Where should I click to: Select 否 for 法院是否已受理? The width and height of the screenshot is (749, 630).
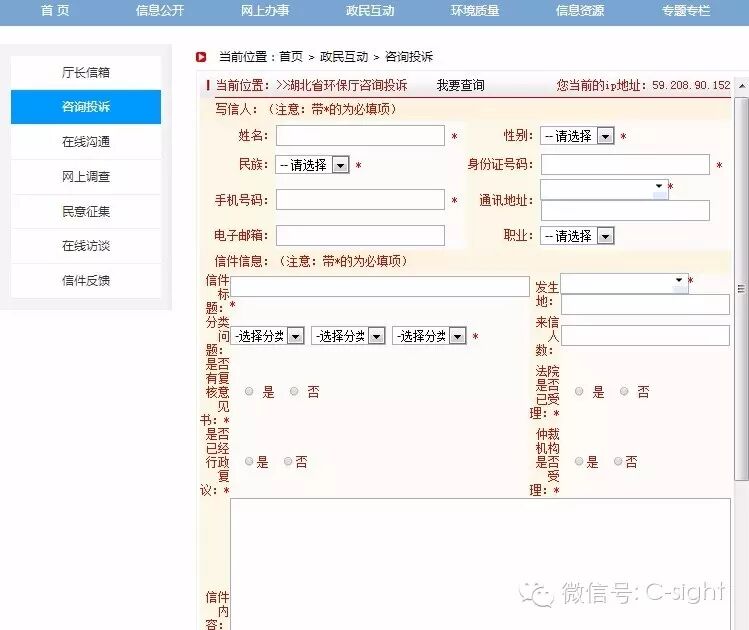pyautogui.click(x=624, y=392)
